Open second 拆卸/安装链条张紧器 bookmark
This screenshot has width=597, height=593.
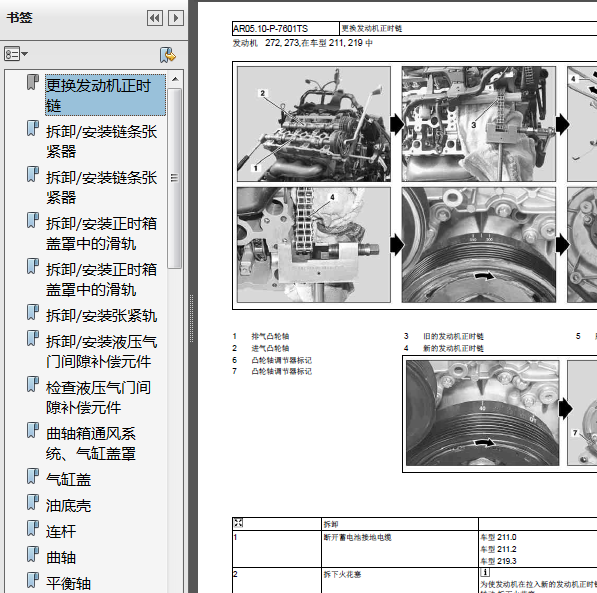pyautogui.click(x=101, y=187)
